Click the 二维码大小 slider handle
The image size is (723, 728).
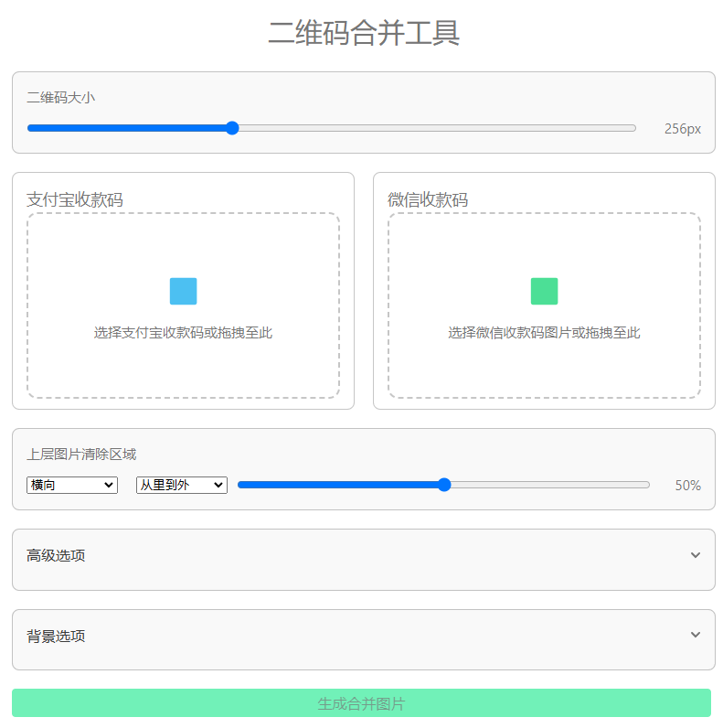pyautogui.click(x=232, y=128)
